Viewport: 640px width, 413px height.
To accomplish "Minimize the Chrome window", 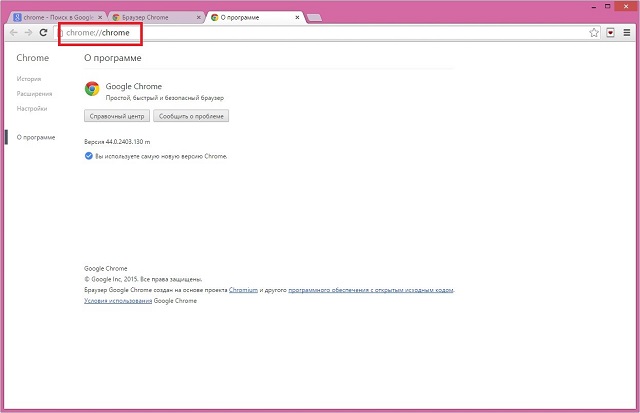I will [594, 7].
